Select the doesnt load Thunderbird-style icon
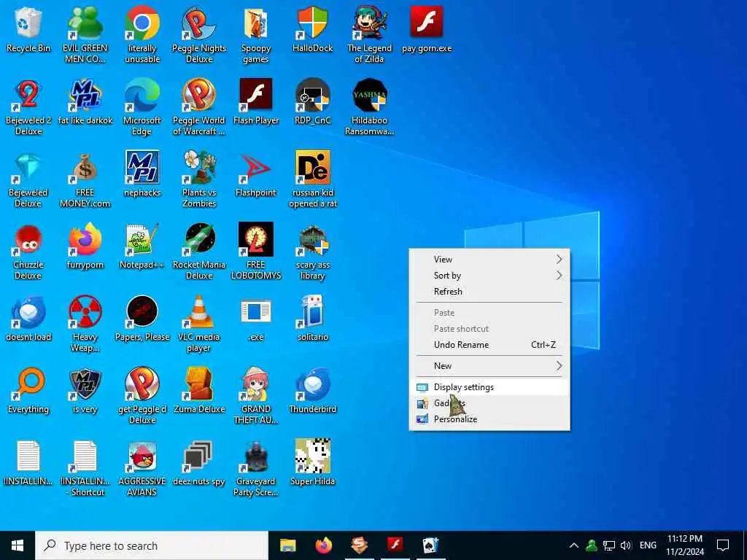Screen dimensions: 747x560 pos(28,319)
